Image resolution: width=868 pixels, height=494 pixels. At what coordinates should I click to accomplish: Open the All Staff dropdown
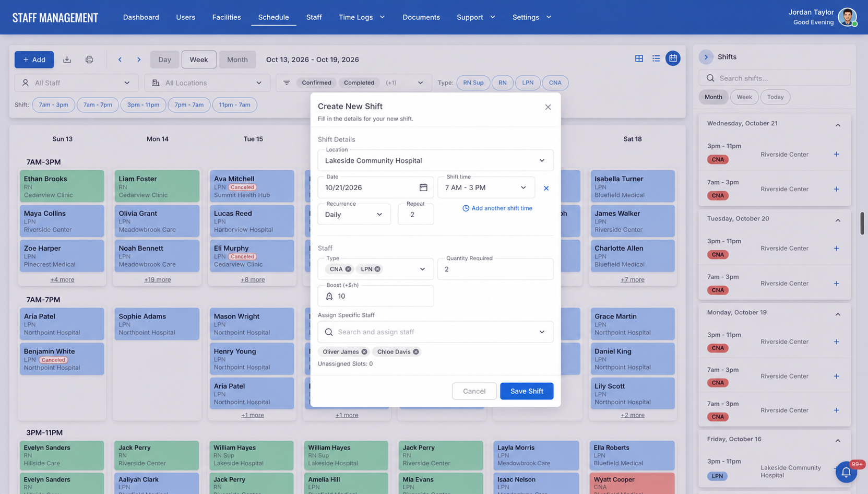[76, 83]
